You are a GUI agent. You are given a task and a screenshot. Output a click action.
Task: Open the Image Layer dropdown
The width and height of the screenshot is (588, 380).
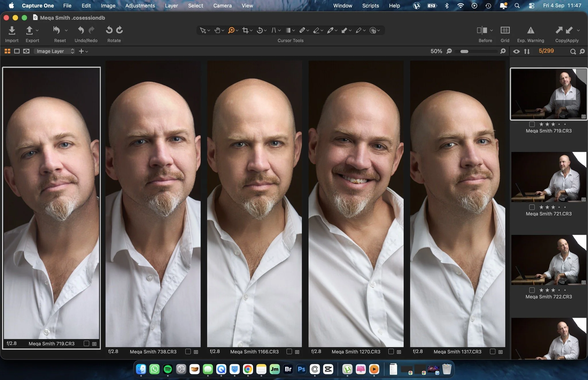point(55,51)
